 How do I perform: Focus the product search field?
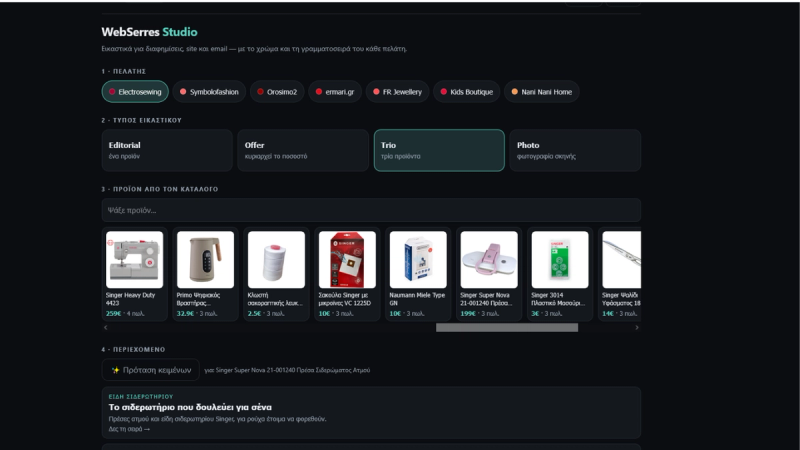pyautogui.click(x=371, y=210)
